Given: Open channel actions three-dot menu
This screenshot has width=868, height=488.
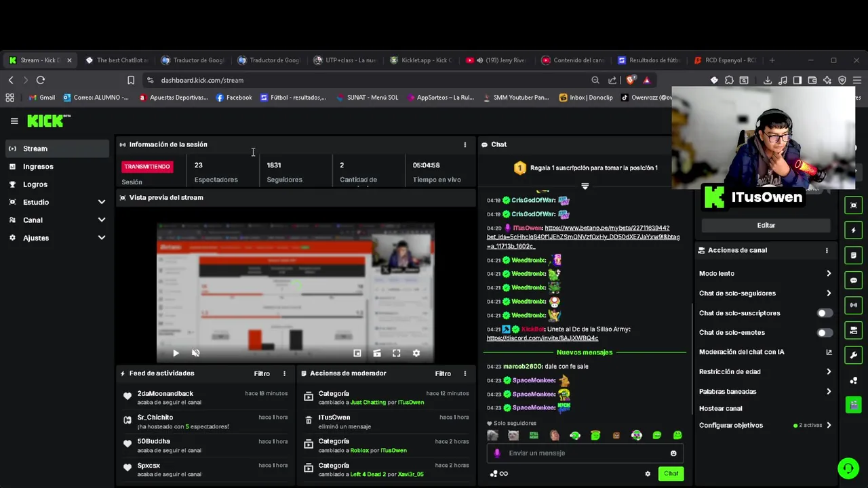Looking at the screenshot, I should pyautogui.click(x=827, y=250).
